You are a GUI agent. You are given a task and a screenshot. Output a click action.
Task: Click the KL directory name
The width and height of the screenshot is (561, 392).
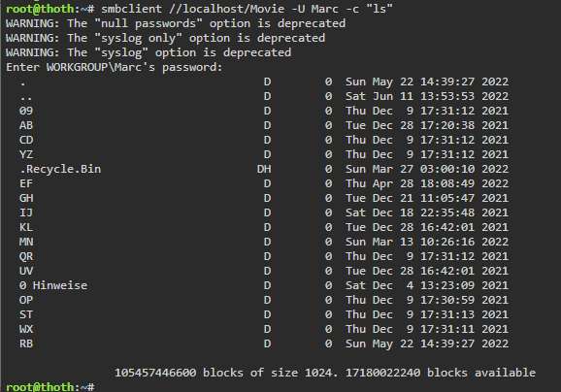pyautogui.click(x=26, y=227)
